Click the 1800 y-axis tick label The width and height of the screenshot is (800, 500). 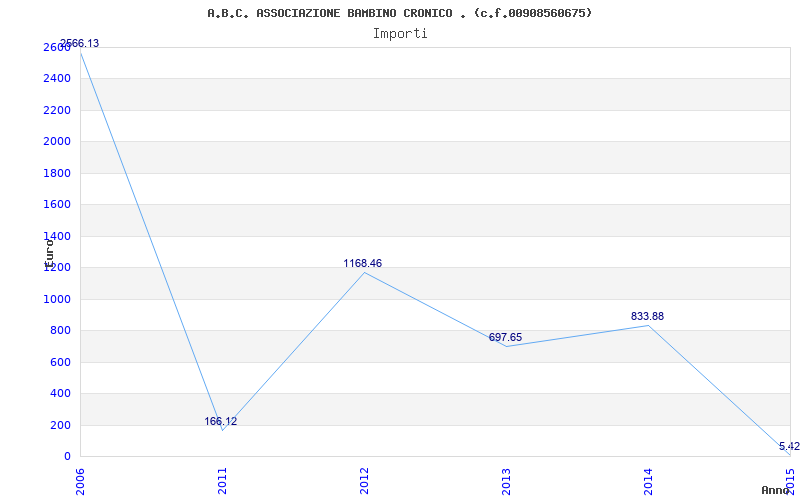click(55, 173)
